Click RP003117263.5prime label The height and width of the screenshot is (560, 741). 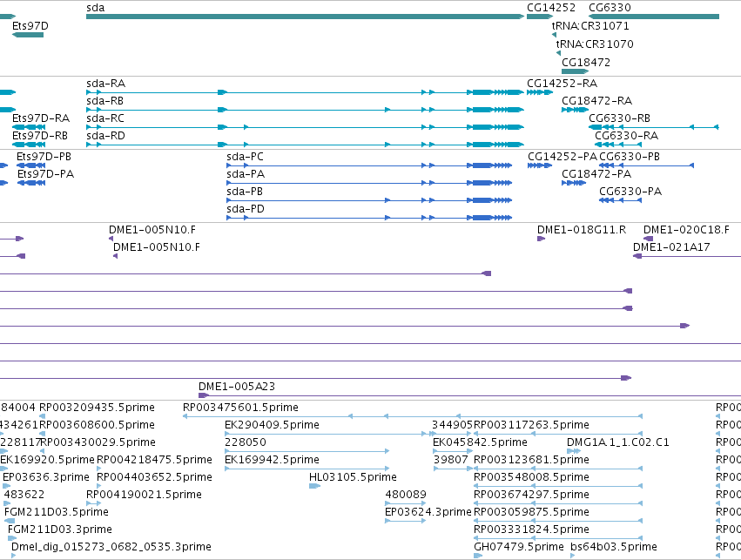click(532, 425)
